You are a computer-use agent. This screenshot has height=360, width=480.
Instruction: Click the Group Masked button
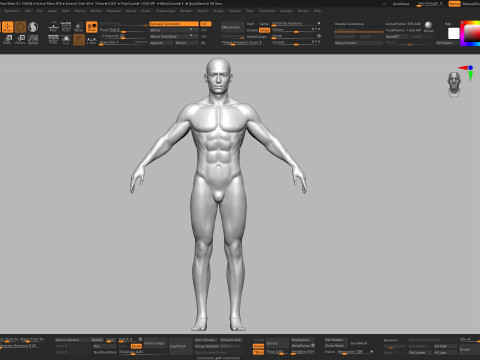pyautogui.click(x=207, y=346)
